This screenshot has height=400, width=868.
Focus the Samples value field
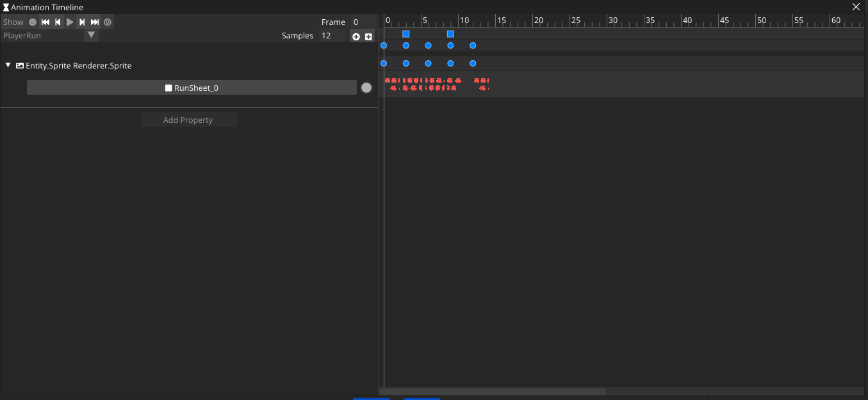click(x=332, y=36)
